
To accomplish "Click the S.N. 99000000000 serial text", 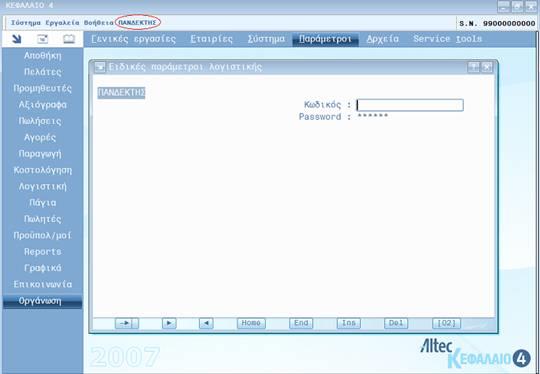I will (497, 24).
